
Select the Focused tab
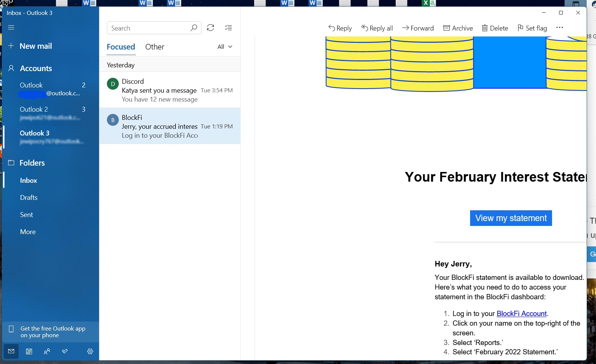pyautogui.click(x=121, y=47)
